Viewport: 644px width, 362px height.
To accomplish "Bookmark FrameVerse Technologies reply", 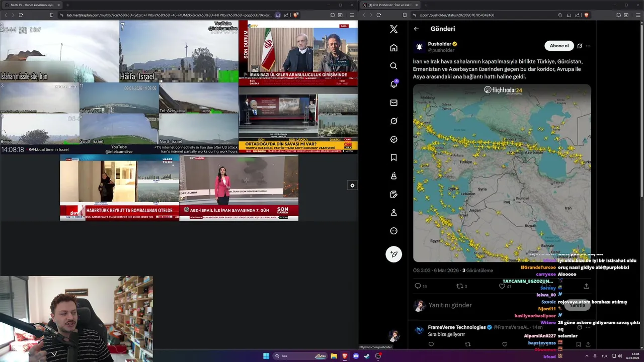I will click(x=578, y=344).
